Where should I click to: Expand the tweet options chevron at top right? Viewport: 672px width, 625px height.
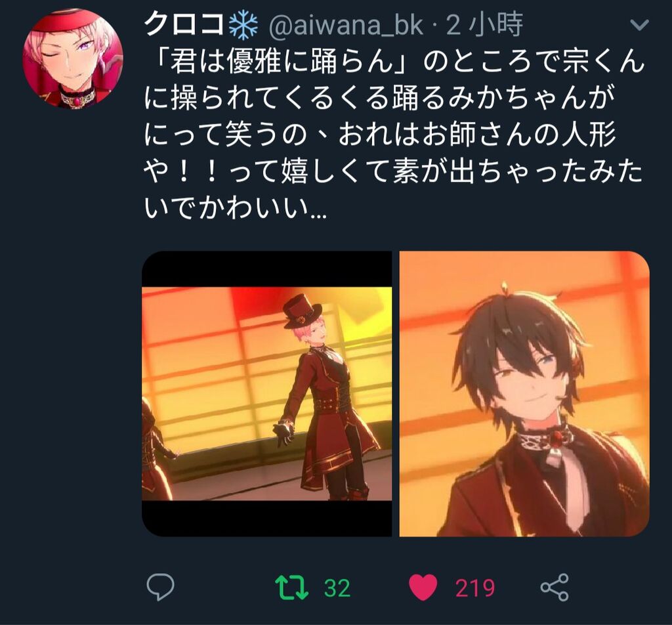(x=640, y=26)
